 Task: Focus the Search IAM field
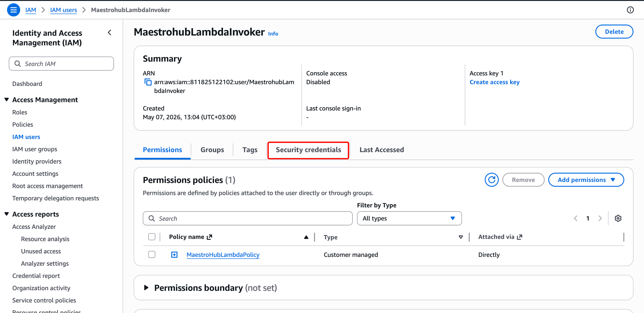pyautogui.click(x=61, y=64)
